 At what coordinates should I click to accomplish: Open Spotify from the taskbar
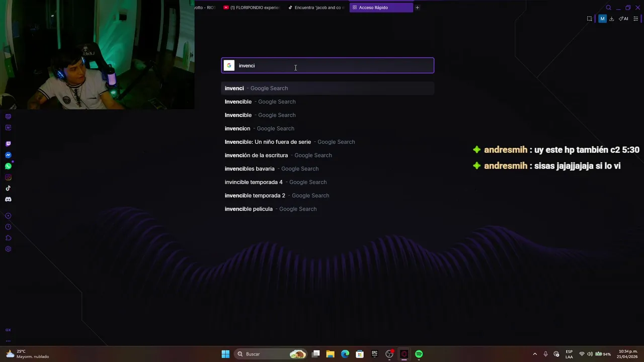click(x=419, y=354)
